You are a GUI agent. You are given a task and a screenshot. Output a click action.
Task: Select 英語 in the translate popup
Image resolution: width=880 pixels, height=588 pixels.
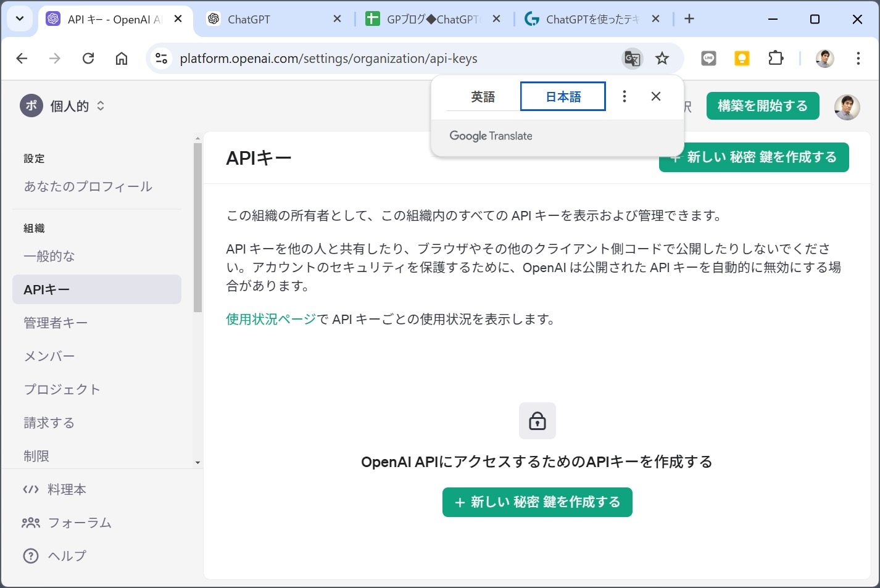point(483,97)
